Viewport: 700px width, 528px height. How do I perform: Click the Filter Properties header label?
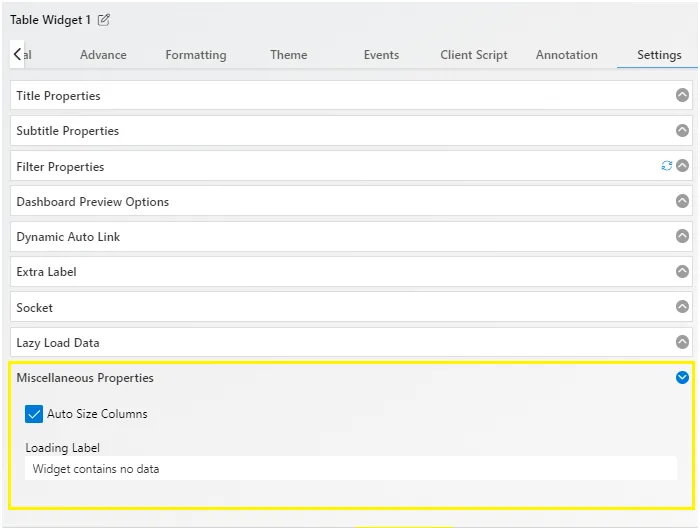(60, 167)
